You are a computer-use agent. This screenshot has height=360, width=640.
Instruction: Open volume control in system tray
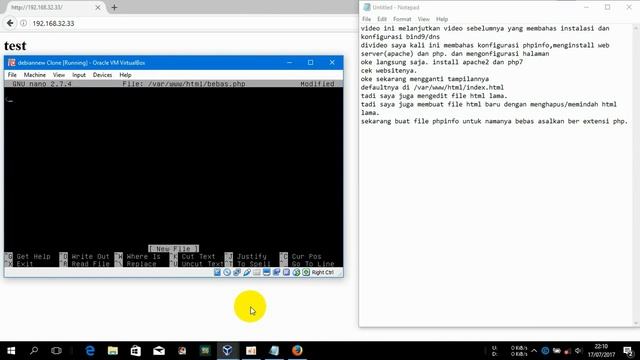578,351
